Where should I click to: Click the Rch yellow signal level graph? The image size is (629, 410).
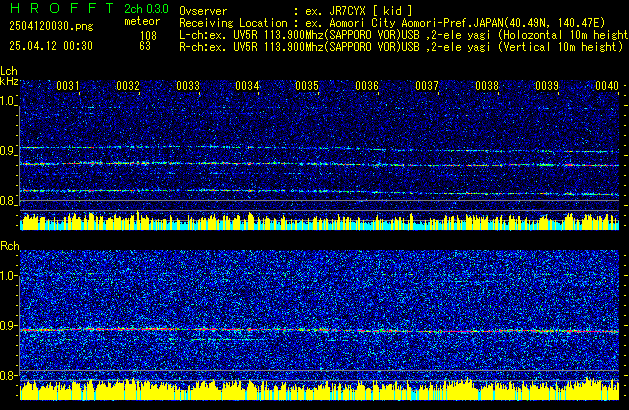(319, 390)
